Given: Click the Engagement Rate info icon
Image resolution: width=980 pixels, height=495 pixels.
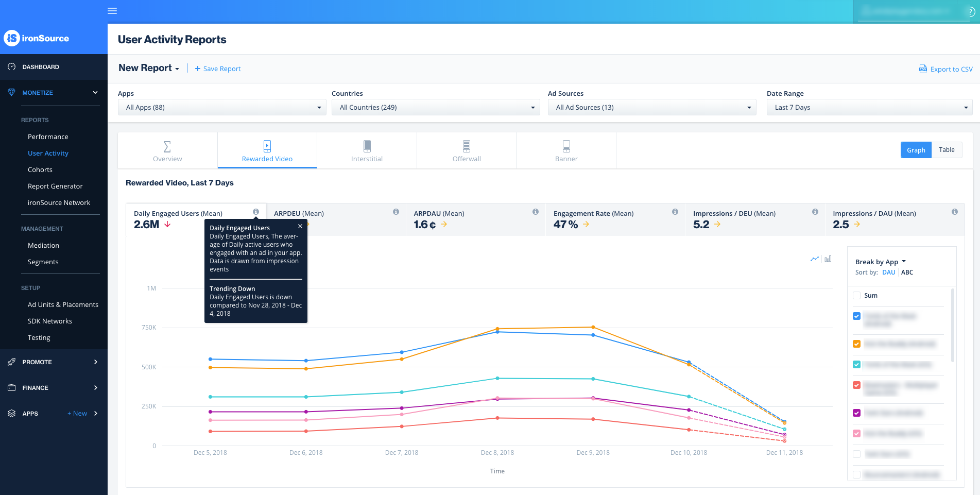Looking at the screenshot, I should click(675, 212).
